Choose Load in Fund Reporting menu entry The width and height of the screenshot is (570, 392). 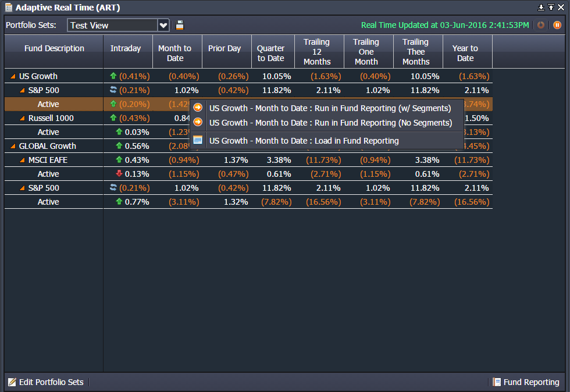tap(304, 141)
